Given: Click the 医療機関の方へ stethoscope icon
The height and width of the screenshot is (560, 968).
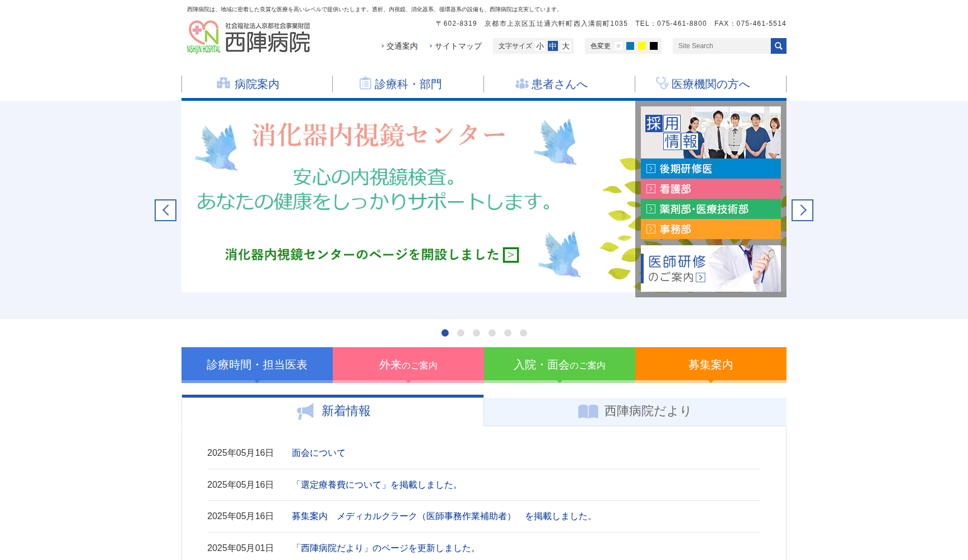Looking at the screenshot, I should coord(662,83).
